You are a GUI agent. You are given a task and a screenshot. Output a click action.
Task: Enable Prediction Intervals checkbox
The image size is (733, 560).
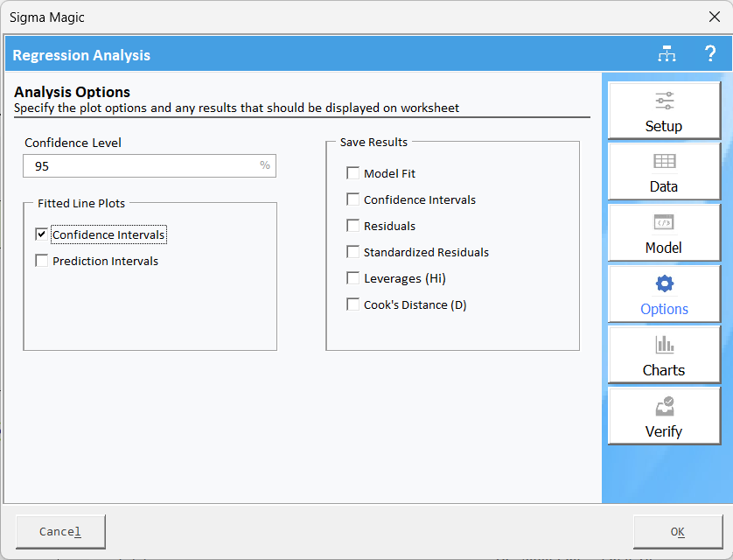click(x=42, y=261)
